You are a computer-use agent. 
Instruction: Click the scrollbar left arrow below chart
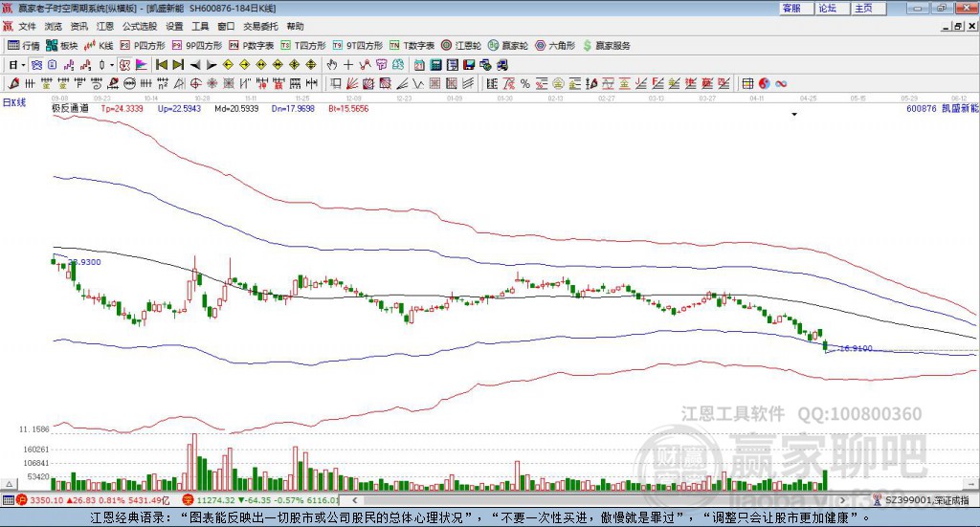click(x=354, y=500)
